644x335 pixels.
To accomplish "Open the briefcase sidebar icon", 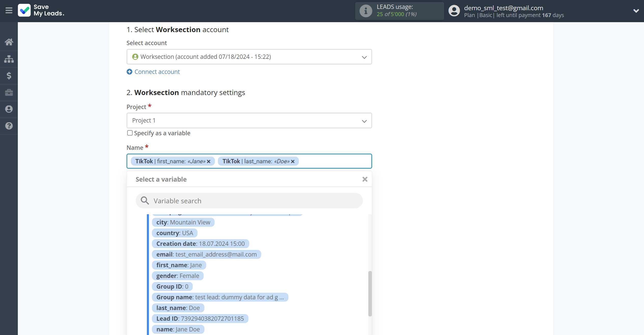I will 9,92.
